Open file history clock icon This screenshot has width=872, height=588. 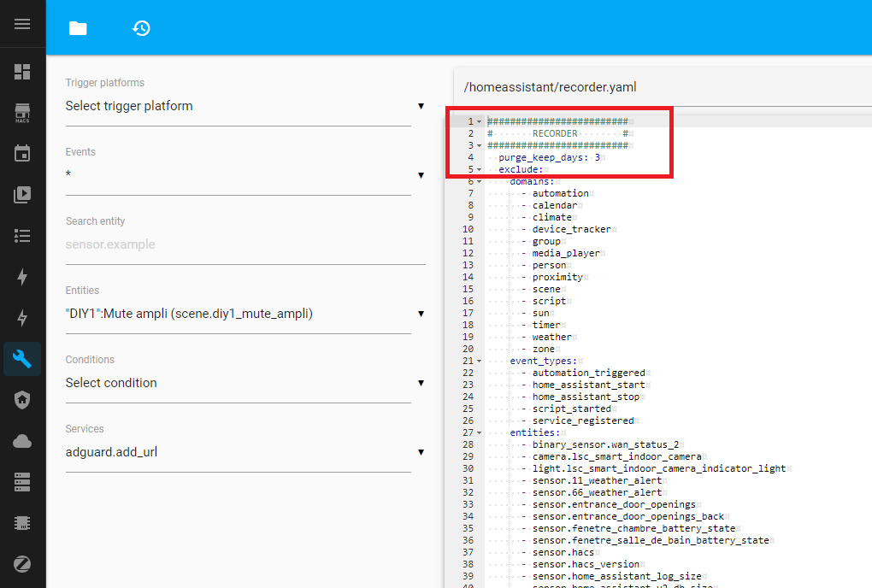click(141, 28)
